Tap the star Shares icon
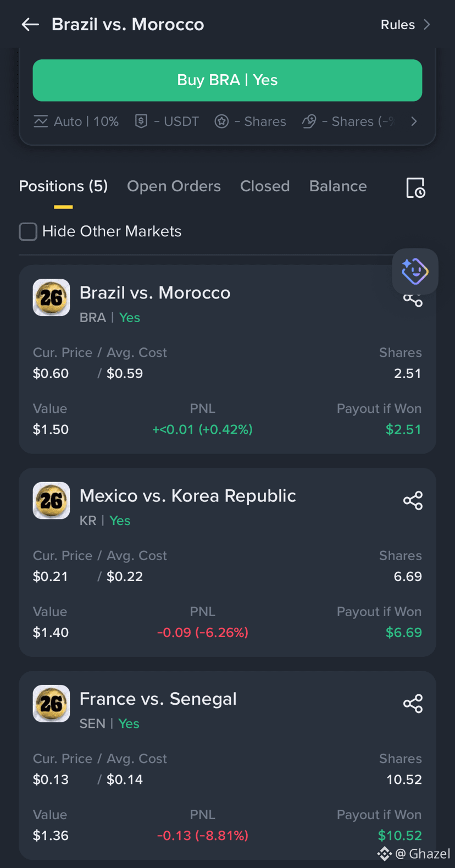The height and width of the screenshot is (868, 455). pyautogui.click(x=221, y=121)
